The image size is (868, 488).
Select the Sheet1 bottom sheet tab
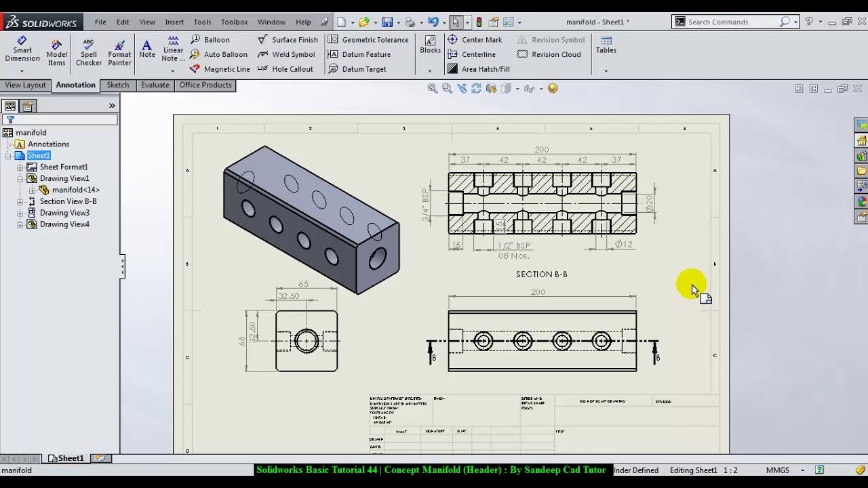pyautogui.click(x=66, y=458)
